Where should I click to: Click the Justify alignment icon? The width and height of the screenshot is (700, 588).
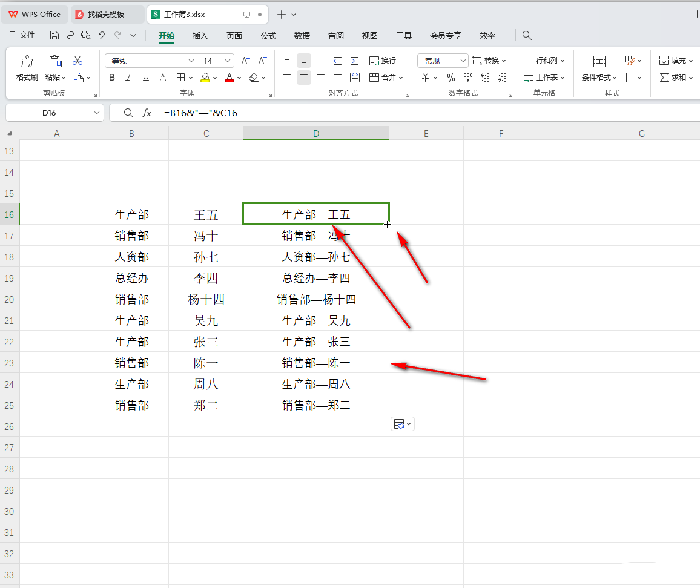(x=337, y=78)
